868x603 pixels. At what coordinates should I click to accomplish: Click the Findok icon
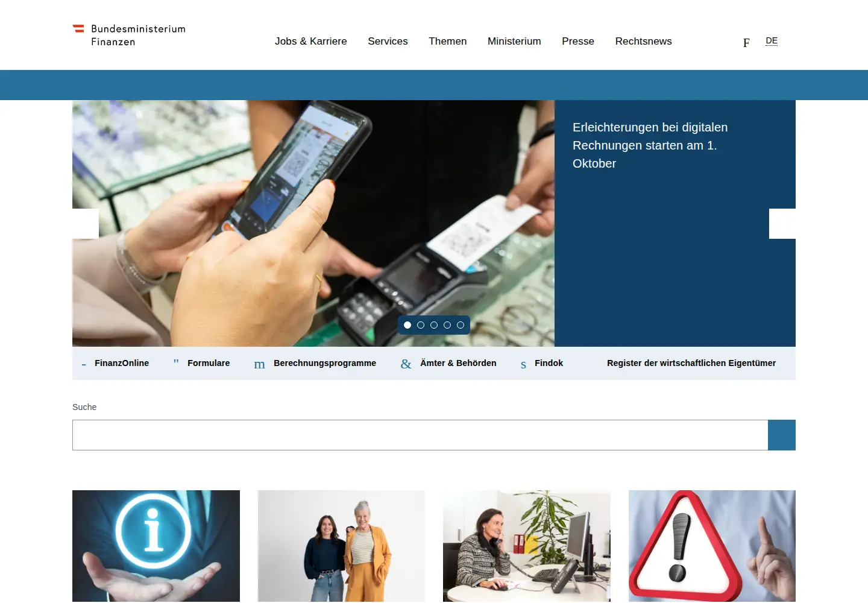pyautogui.click(x=523, y=364)
